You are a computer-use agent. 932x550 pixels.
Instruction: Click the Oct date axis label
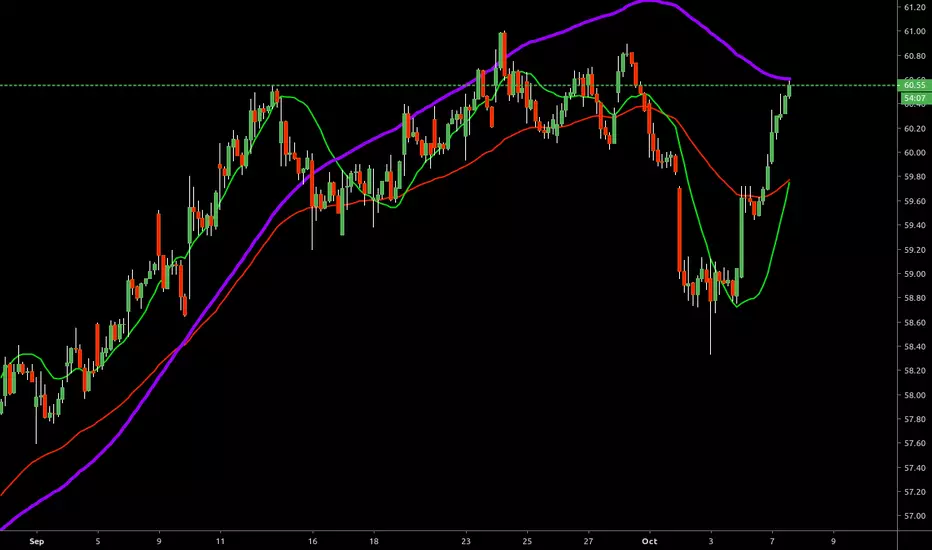(x=650, y=541)
